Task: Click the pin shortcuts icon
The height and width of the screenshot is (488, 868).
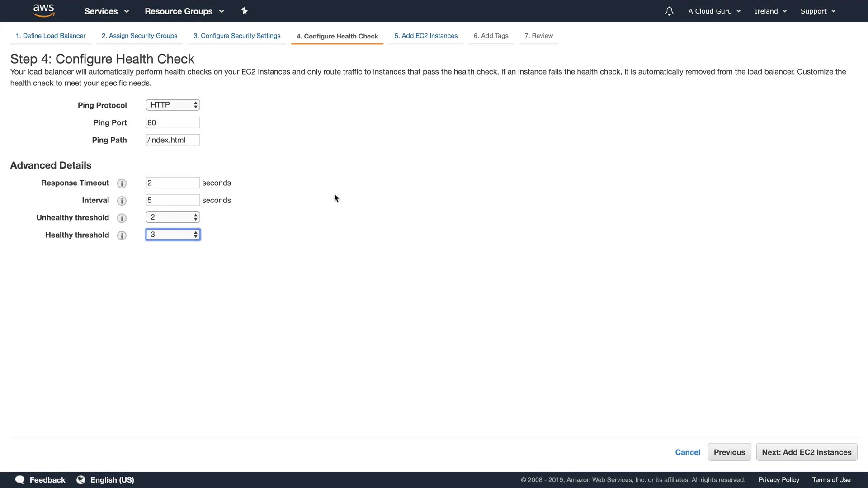Action: click(x=245, y=11)
